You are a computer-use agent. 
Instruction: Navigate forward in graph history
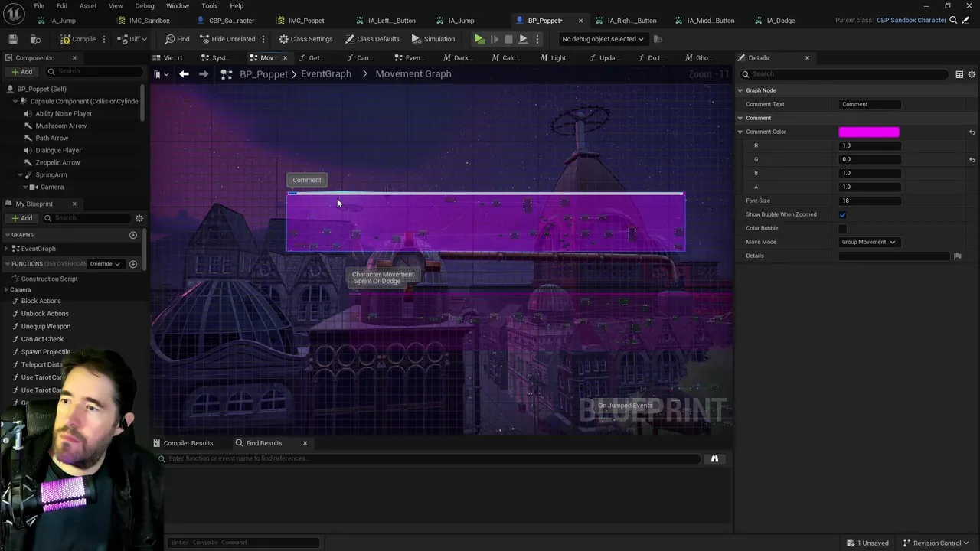204,74
